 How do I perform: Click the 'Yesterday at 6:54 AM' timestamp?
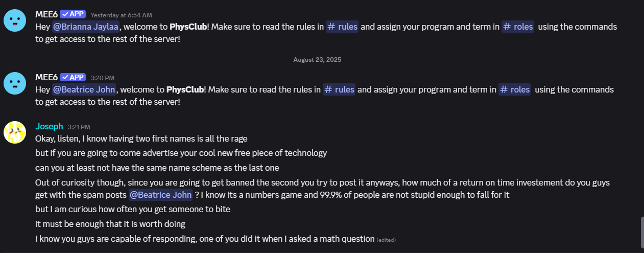121,15
